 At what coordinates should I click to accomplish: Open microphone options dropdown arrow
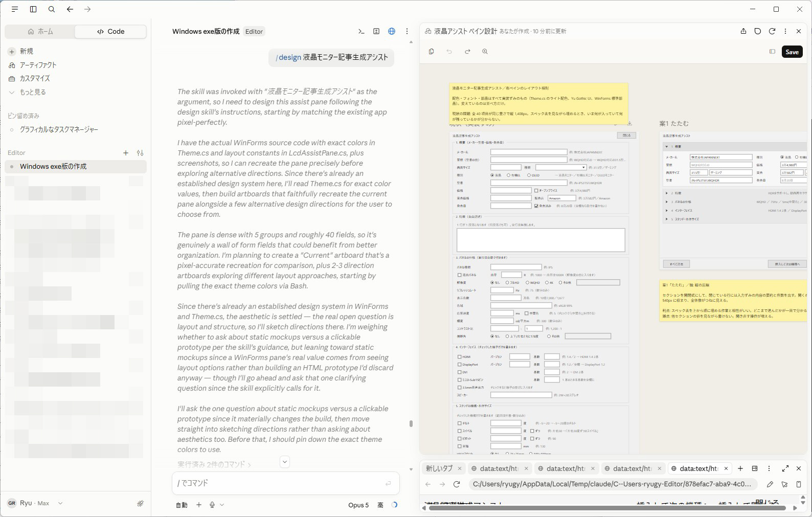[222, 505]
